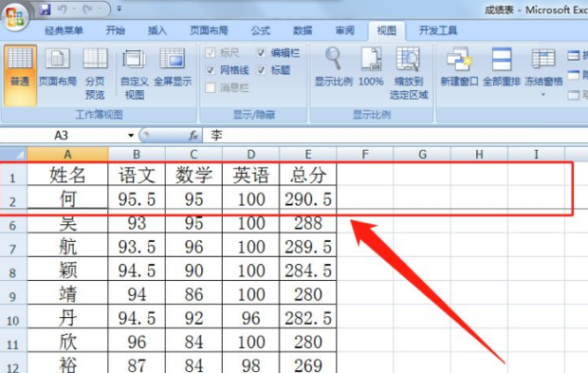Open the Name Box dropdown arrow
The image size is (588, 373).
pyautogui.click(x=131, y=136)
